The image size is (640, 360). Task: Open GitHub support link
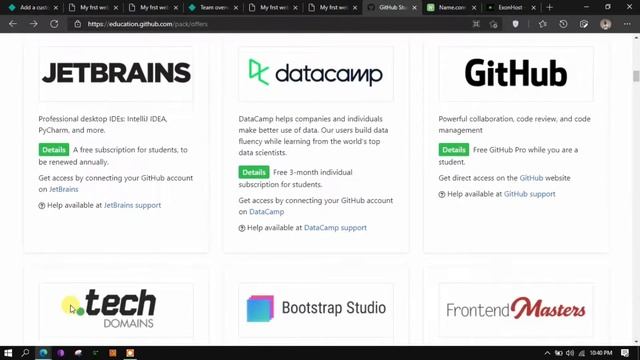point(529,194)
